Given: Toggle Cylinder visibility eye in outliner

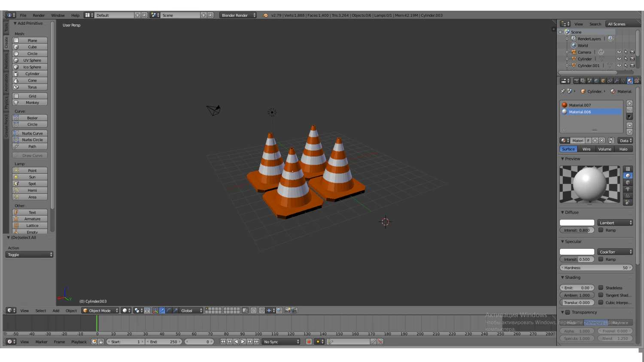Looking at the screenshot, I should [619, 59].
